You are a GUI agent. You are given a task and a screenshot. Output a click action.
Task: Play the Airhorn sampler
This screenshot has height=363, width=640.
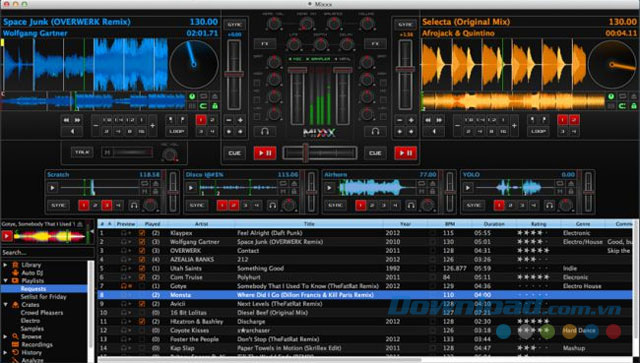[x=329, y=188]
